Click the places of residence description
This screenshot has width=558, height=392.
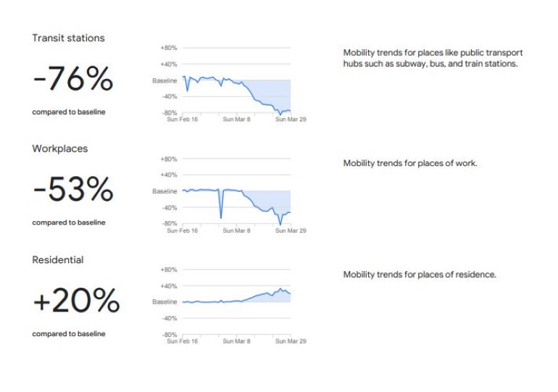click(419, 275)
